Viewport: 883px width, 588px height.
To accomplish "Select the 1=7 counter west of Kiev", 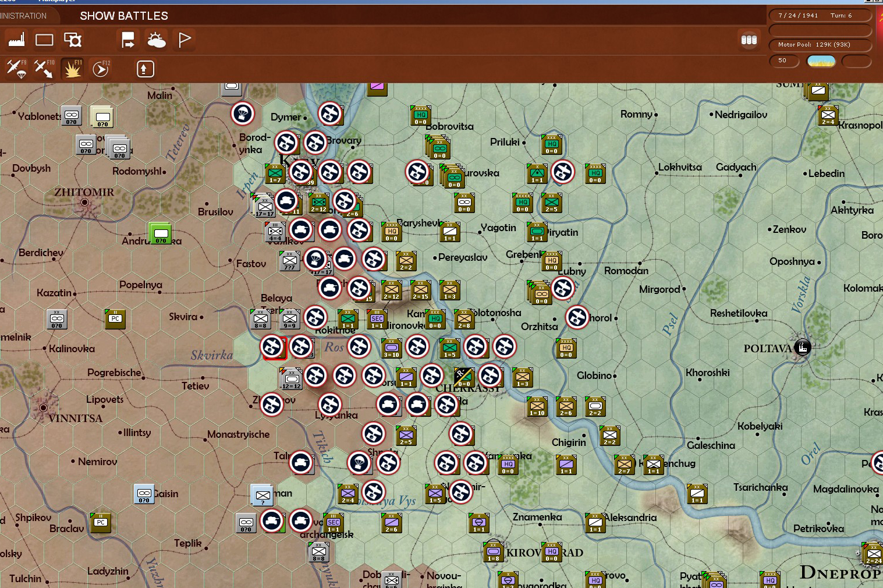I will click(275, 174).
